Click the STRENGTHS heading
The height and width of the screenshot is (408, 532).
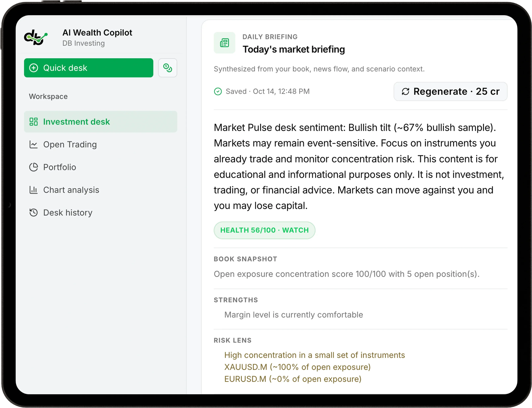pyautogui.click(x=236, y=300)
